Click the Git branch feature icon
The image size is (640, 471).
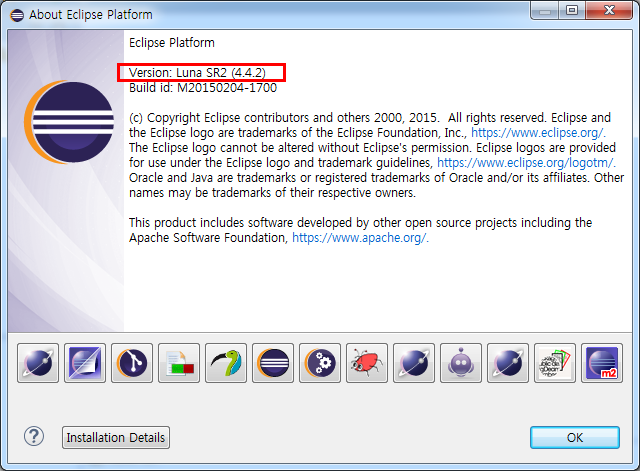(x=132, y=362)
